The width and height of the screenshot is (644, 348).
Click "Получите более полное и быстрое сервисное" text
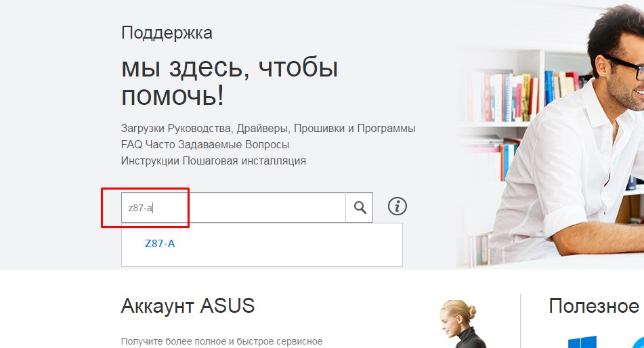point(222,341)
